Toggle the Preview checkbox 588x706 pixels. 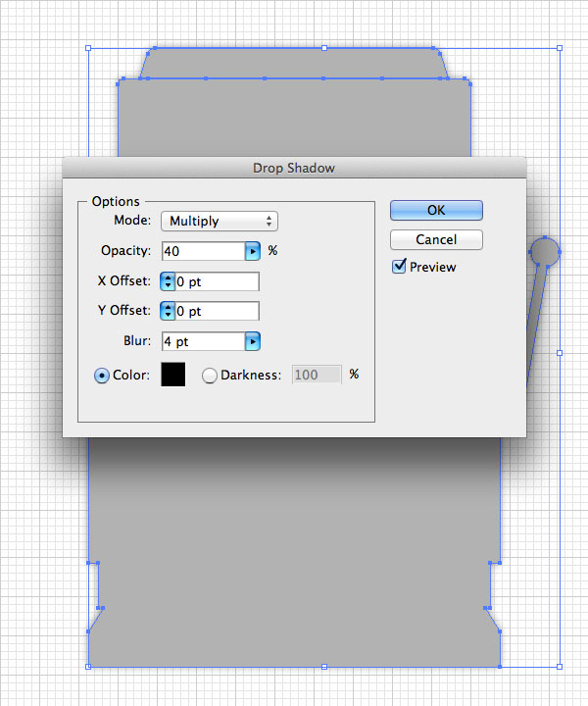(x=399, y=267)
